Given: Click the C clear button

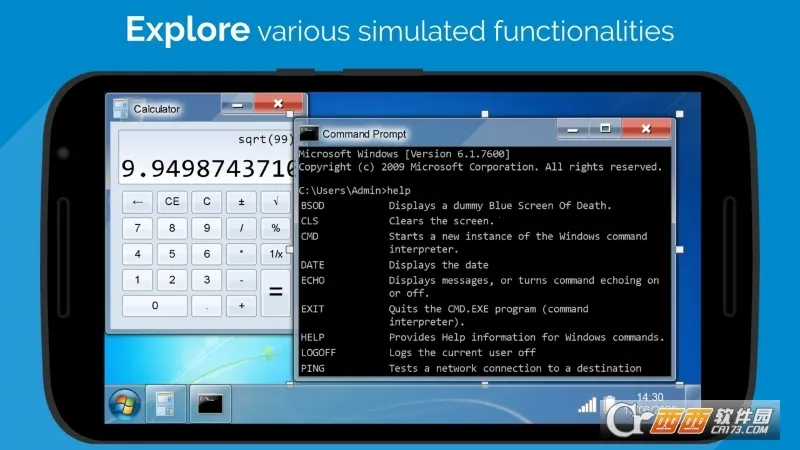Looking at the screenshot, I should (x=206, y=201).
